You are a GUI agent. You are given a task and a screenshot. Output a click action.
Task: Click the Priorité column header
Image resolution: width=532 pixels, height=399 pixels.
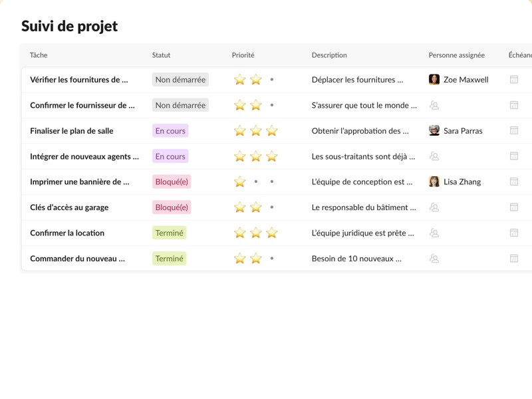(243, 55)
